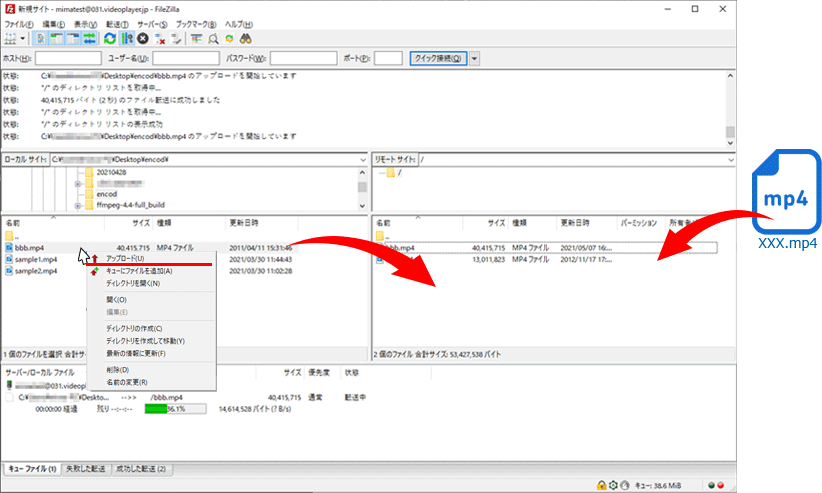The image size is (822, 493).
Task: Switch to the 失敗した転送 tab
Action: pos(86,469)
